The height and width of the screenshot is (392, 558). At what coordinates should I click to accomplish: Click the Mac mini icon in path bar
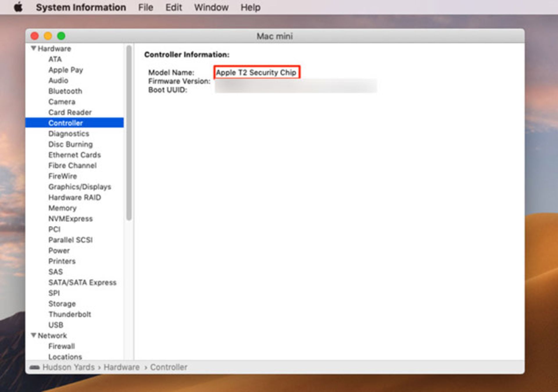tap(35, 367)
